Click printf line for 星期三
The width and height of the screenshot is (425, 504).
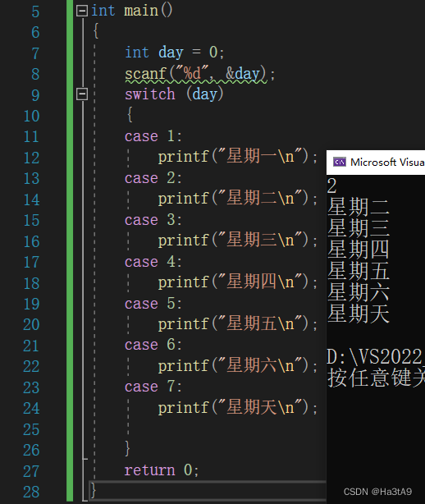click(x=238, y=241)
